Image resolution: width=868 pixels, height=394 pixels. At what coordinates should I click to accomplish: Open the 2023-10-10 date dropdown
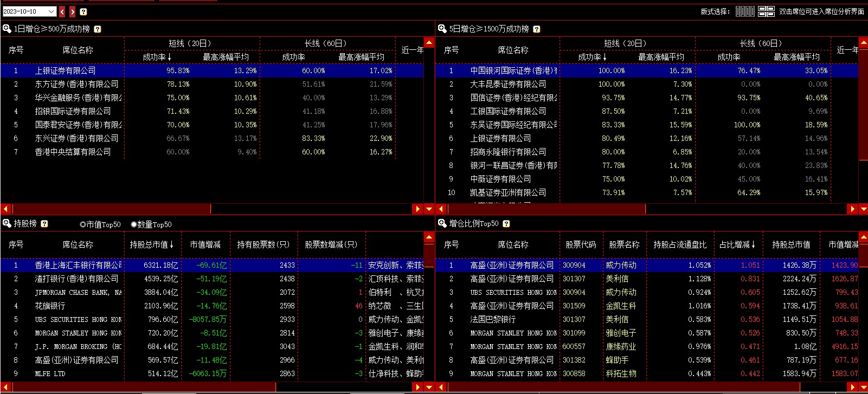click(52, 11)
